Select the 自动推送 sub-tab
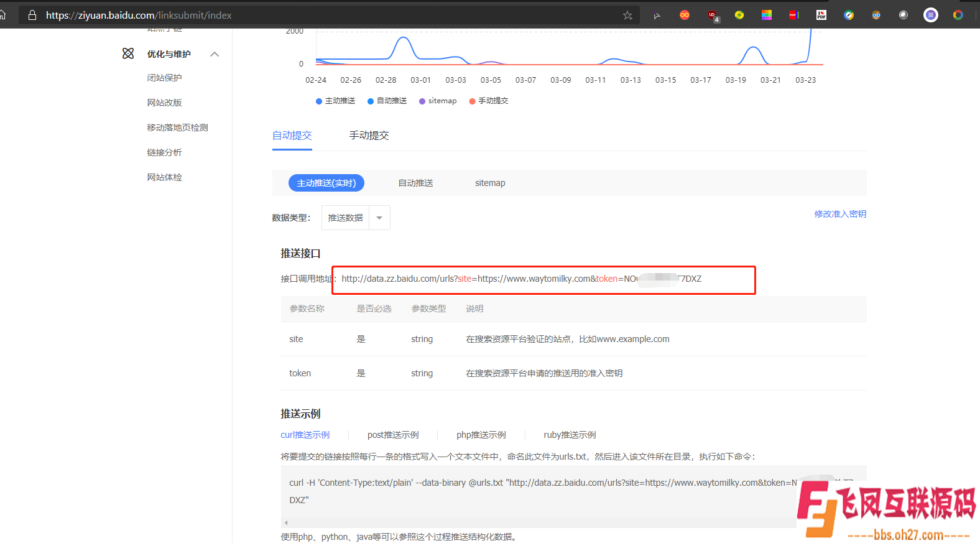 coord(416,183)
